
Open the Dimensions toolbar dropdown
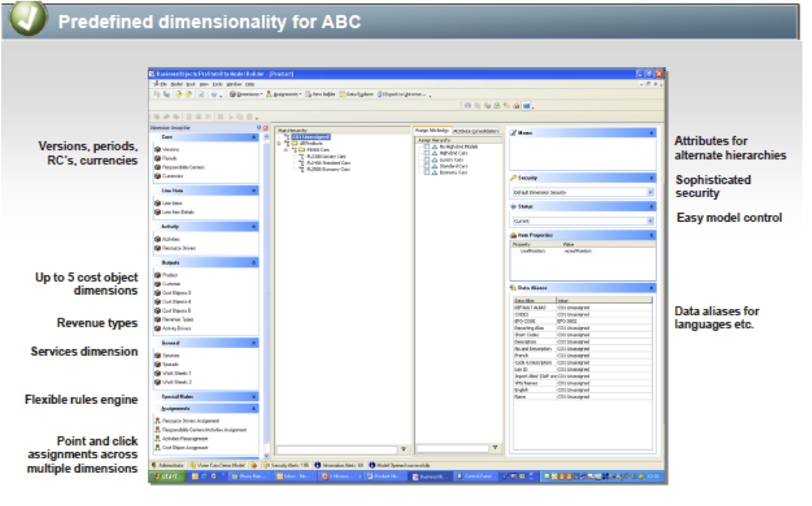pos(245,95)
